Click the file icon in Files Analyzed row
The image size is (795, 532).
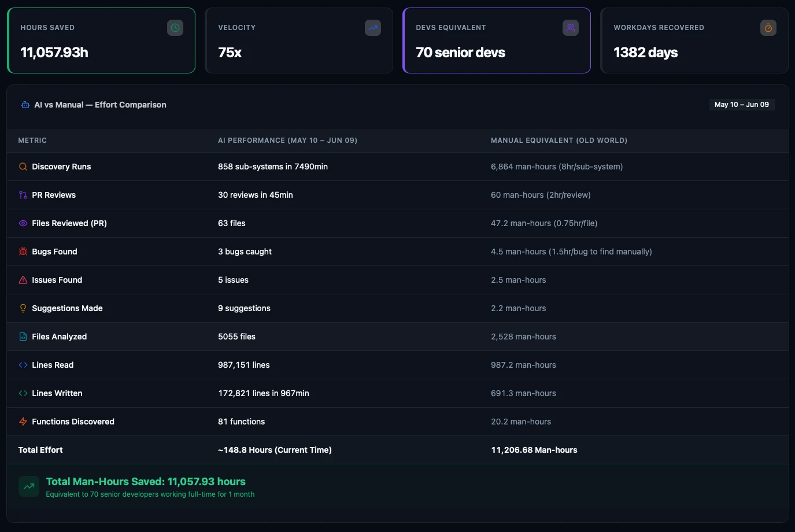pyautogui.click(x=23, y=337)
